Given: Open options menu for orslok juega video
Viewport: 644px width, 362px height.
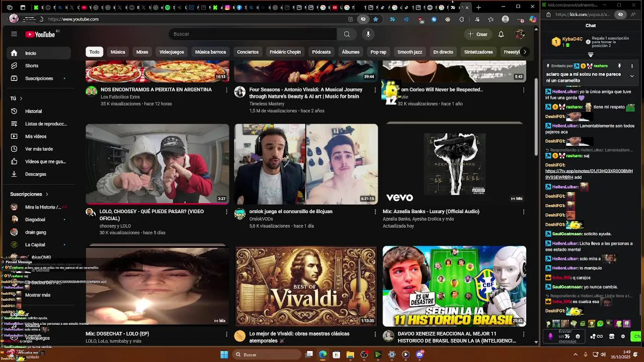Looking at the screenshot, I should pos(375,212).
